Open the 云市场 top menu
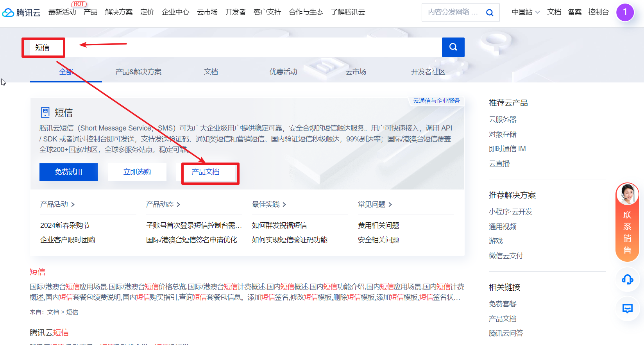The width and height of the screenshot is (644, 345). pyautogui.click(x=207, y=12)
